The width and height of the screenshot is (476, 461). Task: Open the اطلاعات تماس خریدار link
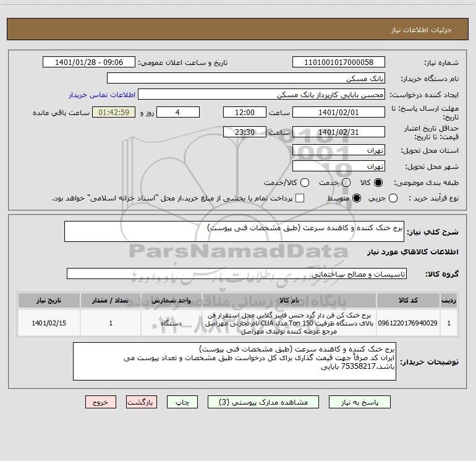(102, 95)
